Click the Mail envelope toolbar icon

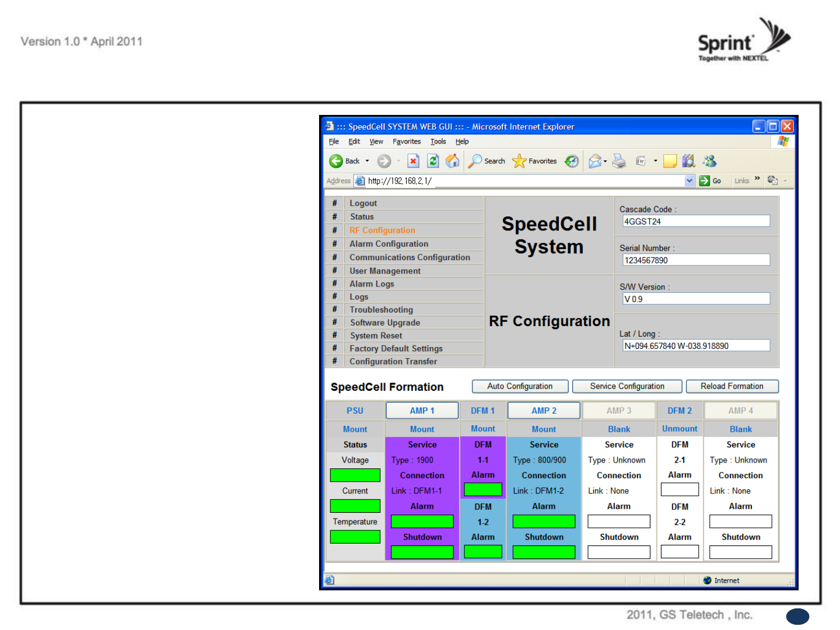tap(594, 161)
